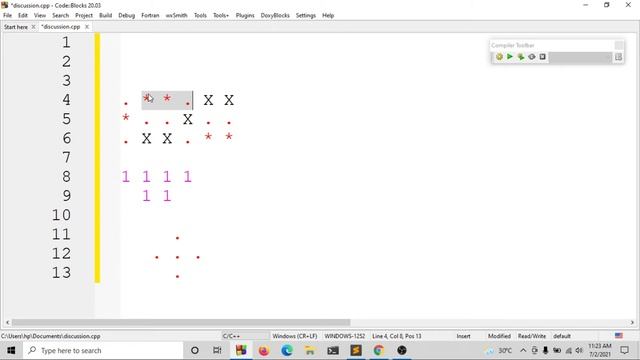Click the US flag language icon
This screenshot has width=640, height=360.
click(x=619, y=336)
